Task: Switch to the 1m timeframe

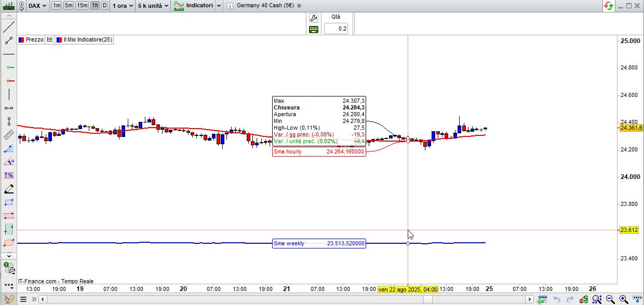Action: (x=56, y=6)
